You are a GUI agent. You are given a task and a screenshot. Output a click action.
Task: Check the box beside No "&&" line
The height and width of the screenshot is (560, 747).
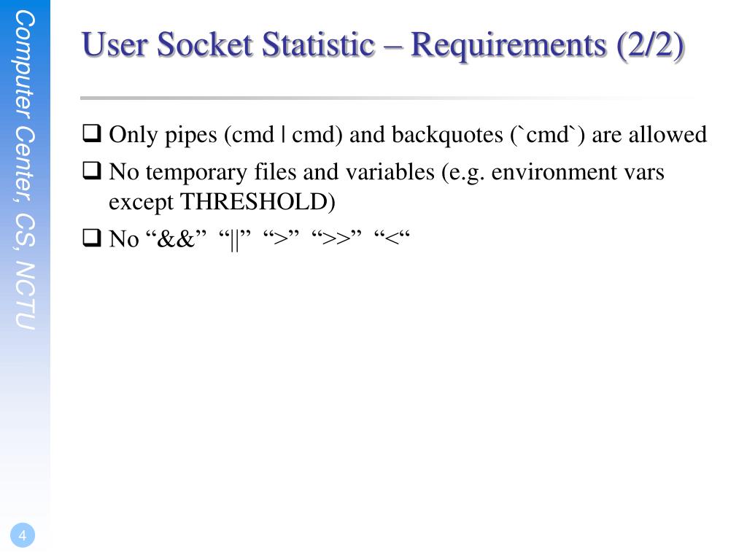92,237
